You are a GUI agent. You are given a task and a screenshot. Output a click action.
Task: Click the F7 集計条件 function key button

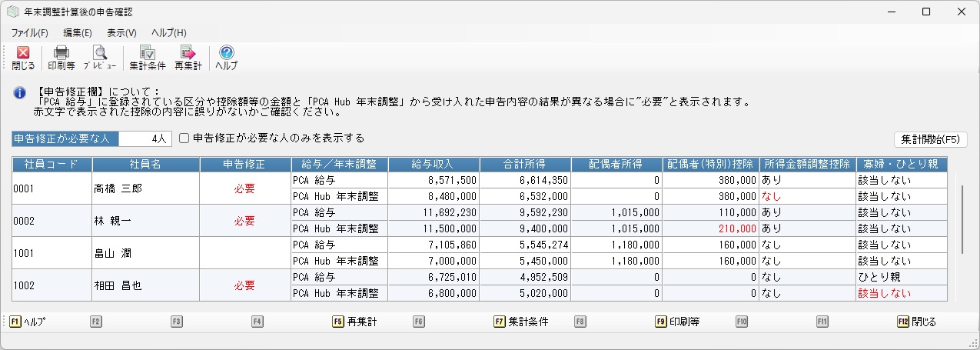pos(521,322)
